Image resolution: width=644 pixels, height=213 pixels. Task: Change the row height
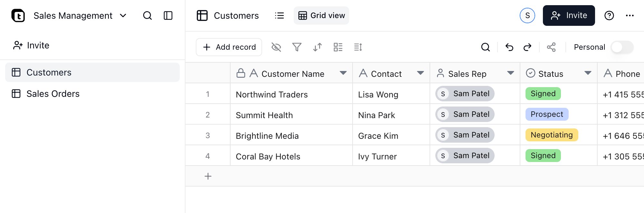[x=358, y=47]
